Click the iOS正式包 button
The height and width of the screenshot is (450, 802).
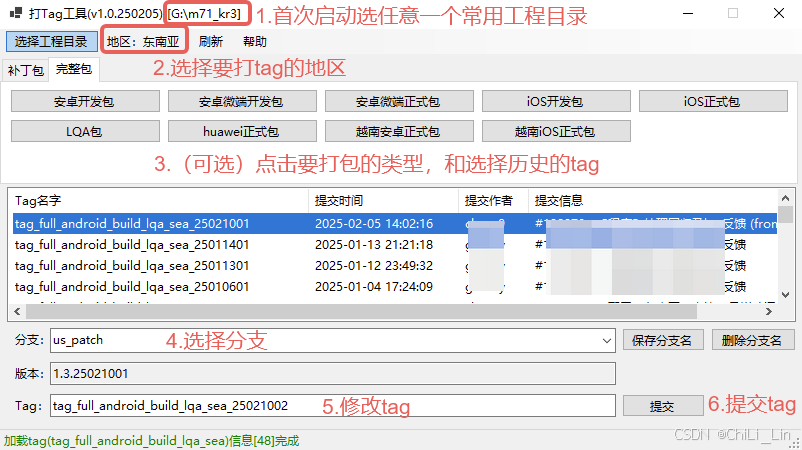[x=714, y=101]
